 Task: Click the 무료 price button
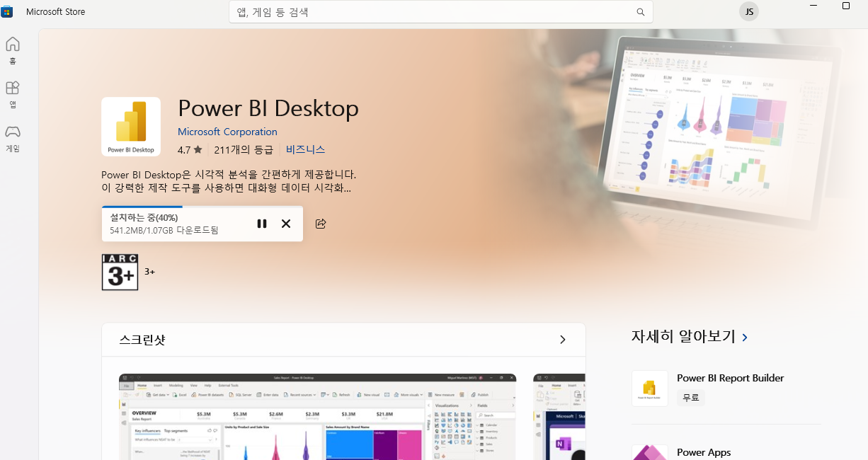[690, 398]
